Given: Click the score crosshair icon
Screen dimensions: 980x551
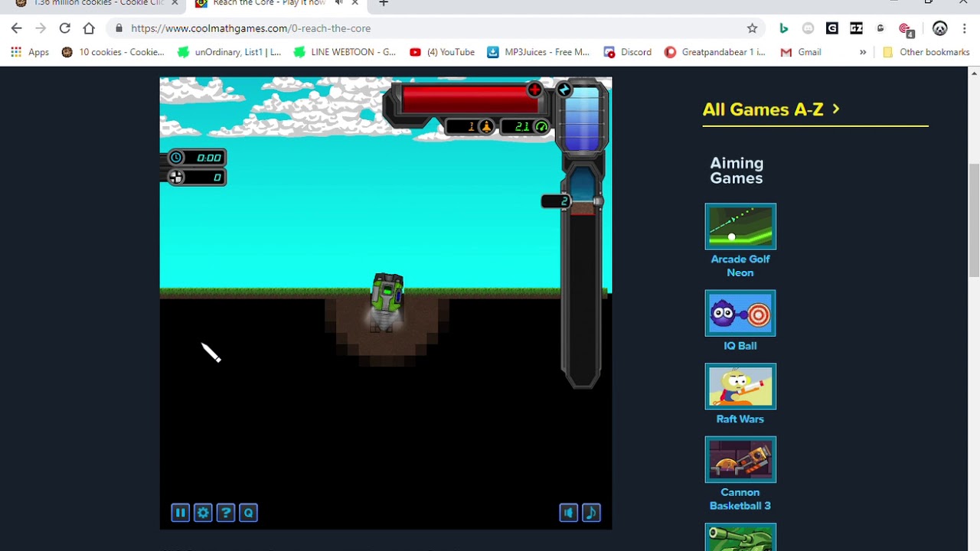Looking at the screenshot, I should pyautogui.click(x=177, y=178).
